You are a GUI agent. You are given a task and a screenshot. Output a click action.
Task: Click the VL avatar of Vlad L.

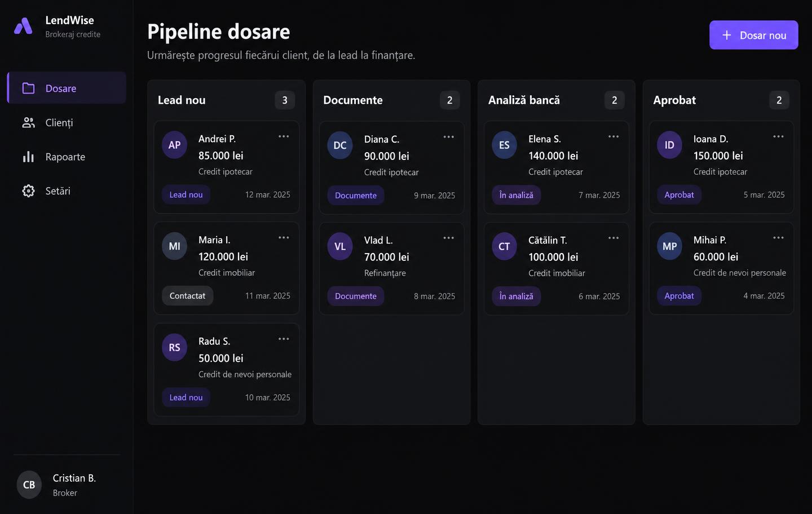click(x=340, y=247)
